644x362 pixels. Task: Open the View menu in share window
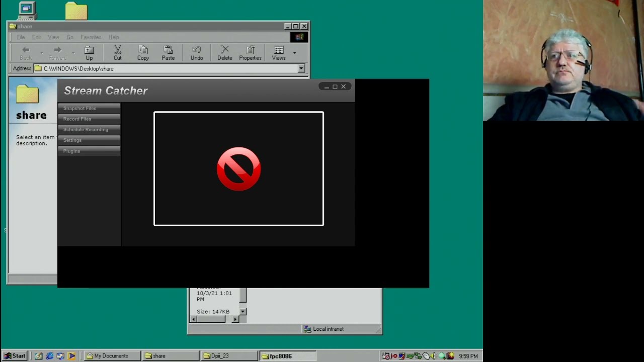(53, 37)
